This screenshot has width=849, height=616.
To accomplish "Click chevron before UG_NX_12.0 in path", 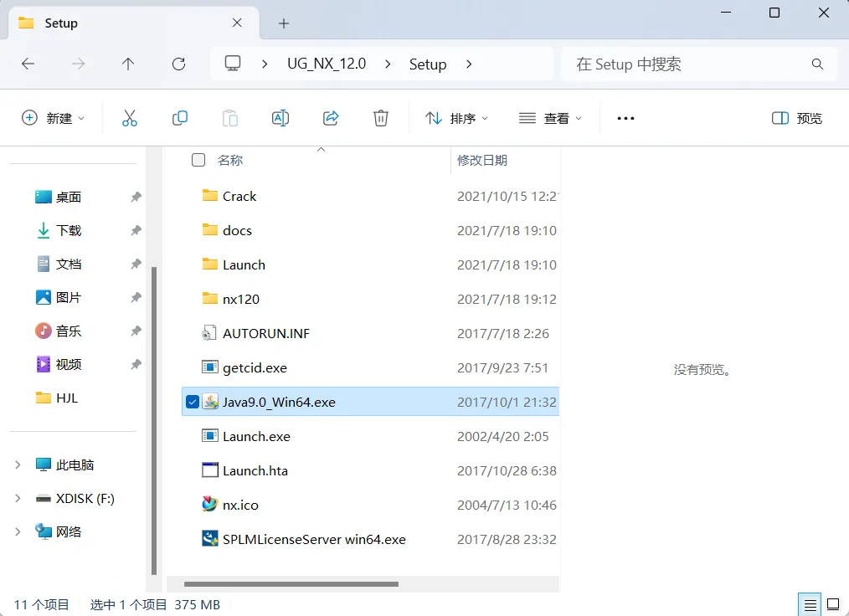I will pyautogui.click(x=265, y=64).
